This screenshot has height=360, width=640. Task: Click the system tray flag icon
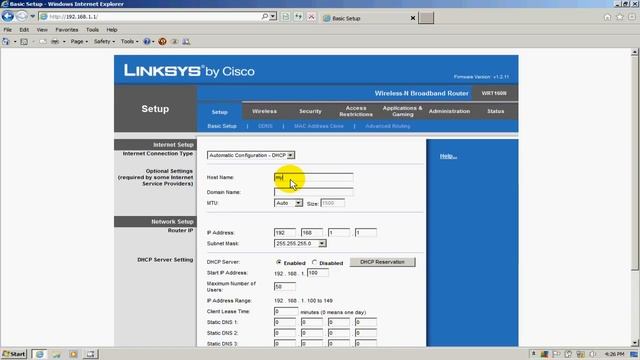(x=556, y=354)
